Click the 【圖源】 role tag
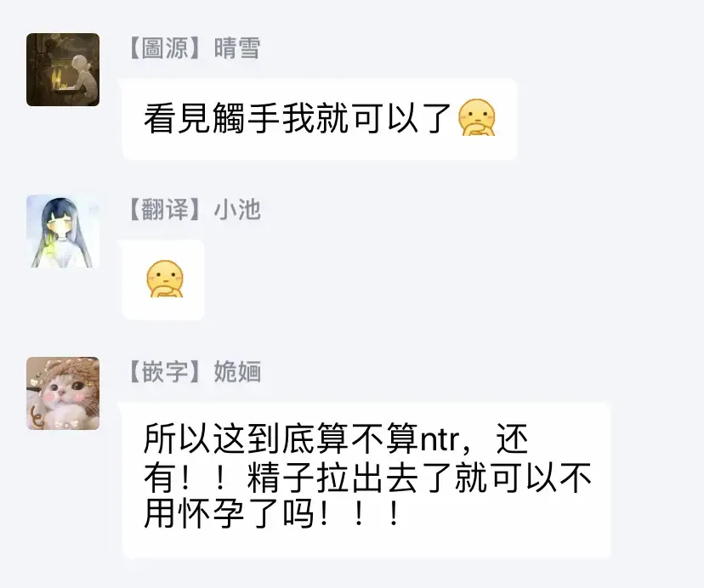Viewport: 704px width, 588px height. pos(165,48)
